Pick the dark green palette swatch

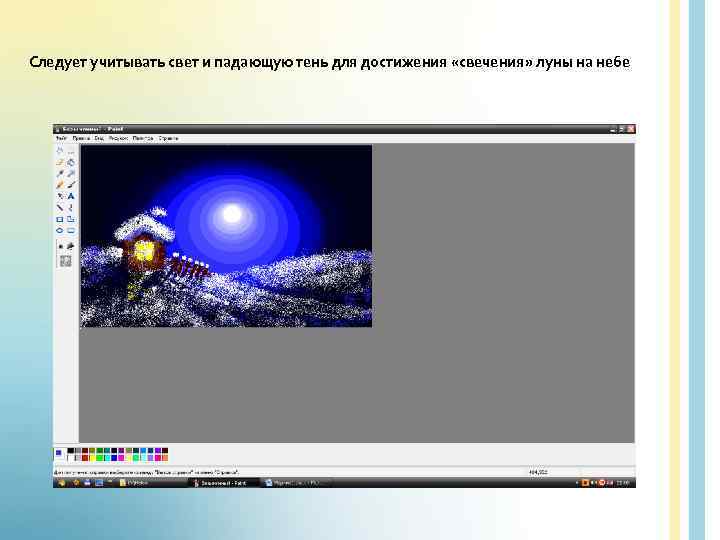coord(100,450)
